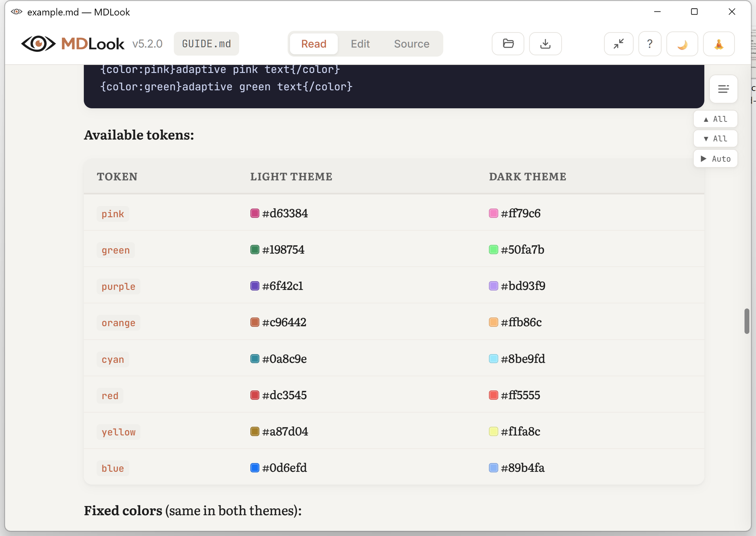Click the orange light theme swatch #c96442
This screenshot has height=536, width=756.
255,322
